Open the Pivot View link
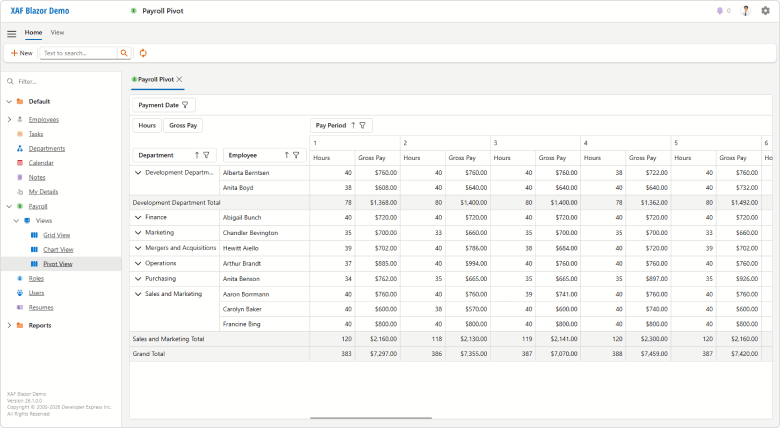 coord(58,264)
